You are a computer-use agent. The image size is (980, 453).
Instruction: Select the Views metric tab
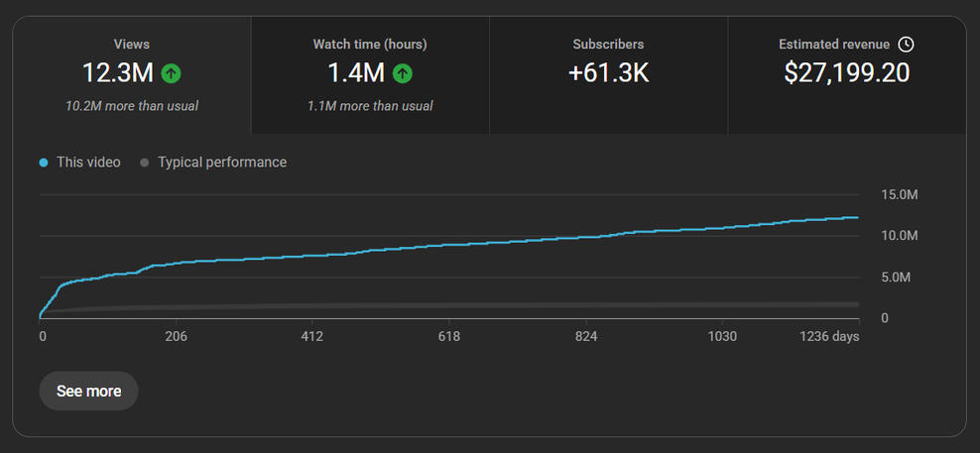coord(131,45)
